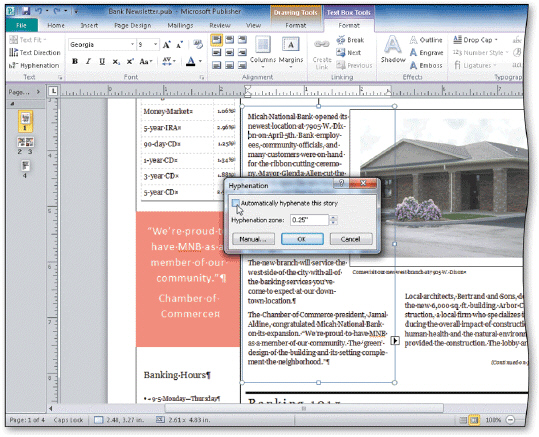Click the Hyphenation zone spinner arrows

tap(333, 220)
